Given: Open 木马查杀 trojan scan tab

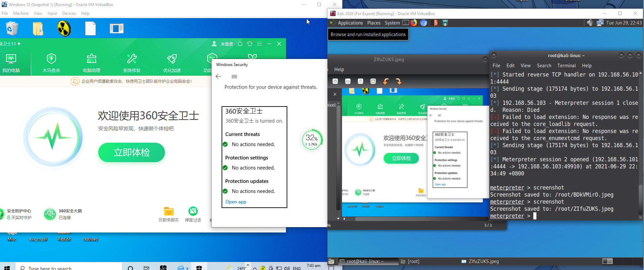Looking at the screenshot, I should coord(51,63).
